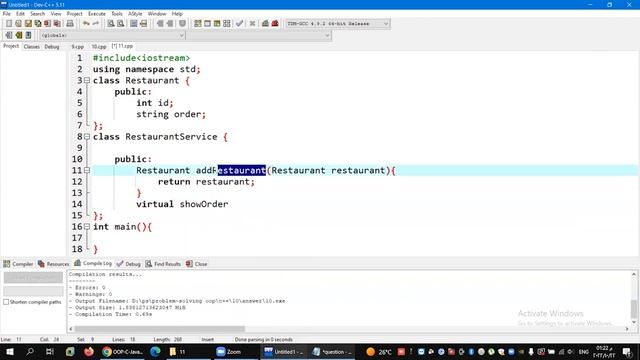Image resolution: width=640 pixels, height=360 pixels.
Task: Open the Project menu
Action: pyautogui.click(x=74, y=13)
